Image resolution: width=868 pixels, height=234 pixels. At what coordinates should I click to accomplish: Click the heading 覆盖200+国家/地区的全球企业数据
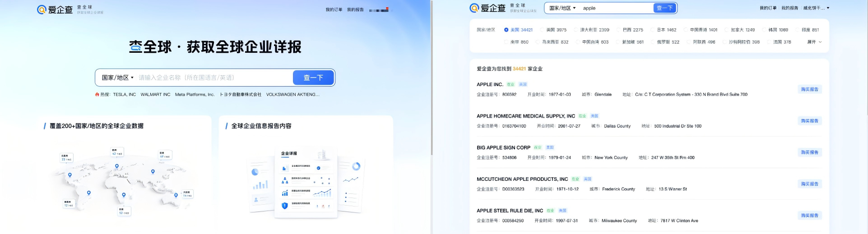pos(97,126)
